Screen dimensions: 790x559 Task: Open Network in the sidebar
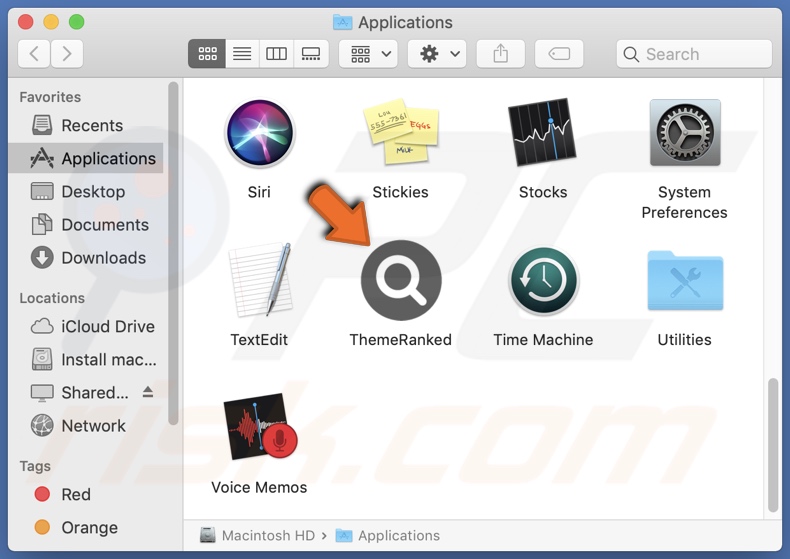(x=86, y=426)
